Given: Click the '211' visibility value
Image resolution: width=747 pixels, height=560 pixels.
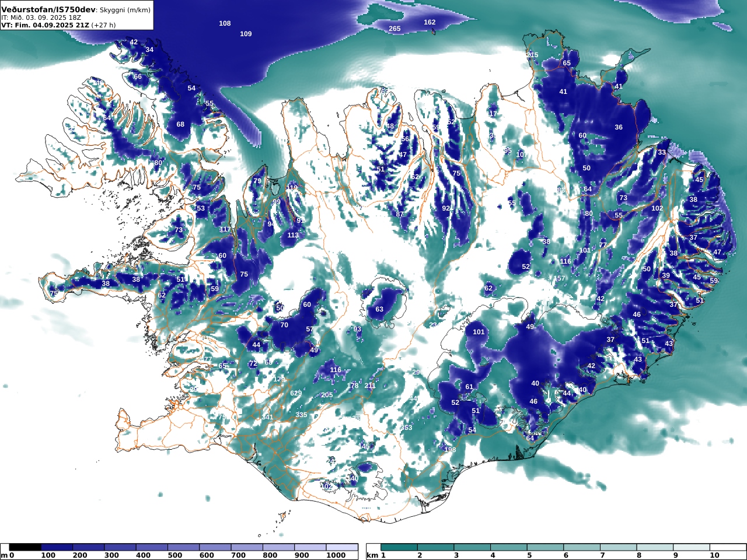Looking at the screenshot, I should click(x=370, y=386).
